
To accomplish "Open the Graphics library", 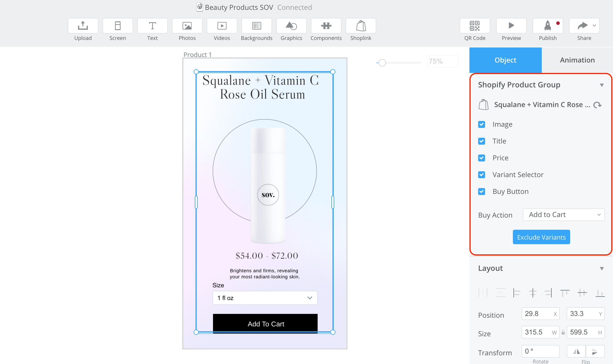I will pos(291,26).
